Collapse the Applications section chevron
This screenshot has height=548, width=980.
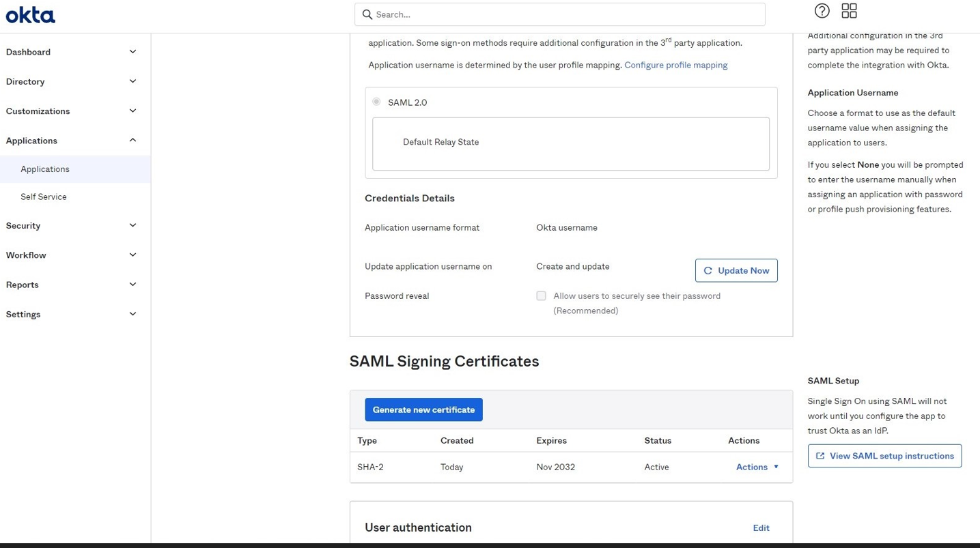point(132,141)
